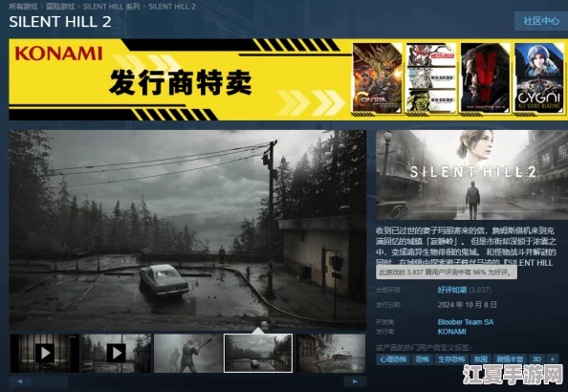Select the 3D tag

(x=536, y=359)
